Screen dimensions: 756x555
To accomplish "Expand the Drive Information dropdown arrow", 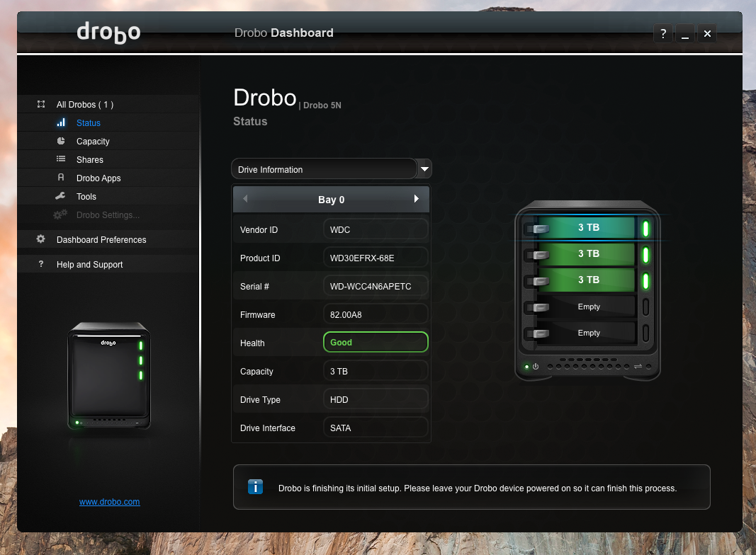I will click(424, 169).
